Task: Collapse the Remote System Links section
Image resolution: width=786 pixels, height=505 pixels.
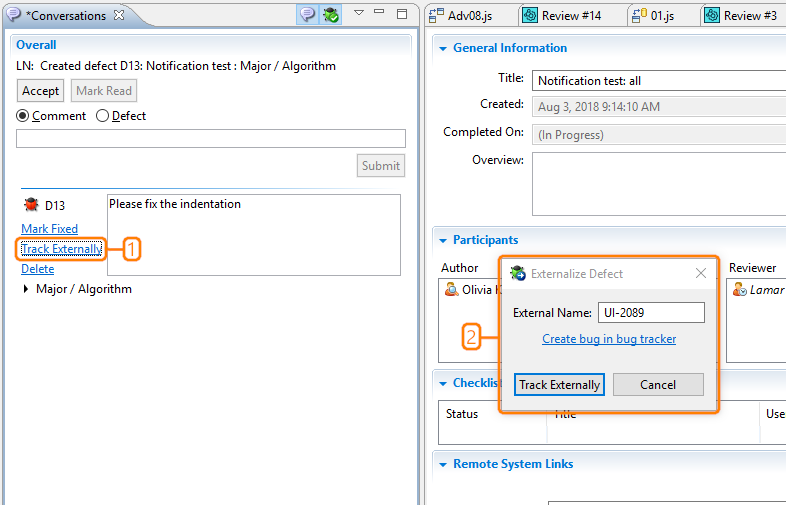Action: tap(443, 465)
